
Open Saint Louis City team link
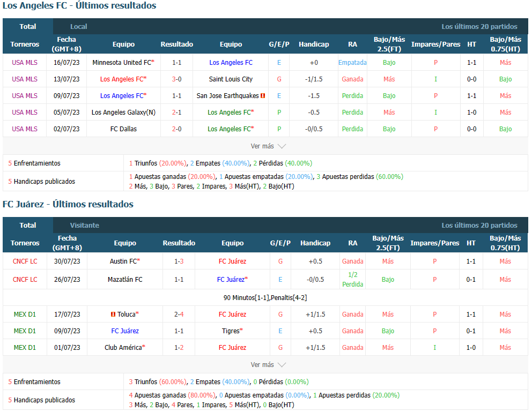click(x=231, y=79)
